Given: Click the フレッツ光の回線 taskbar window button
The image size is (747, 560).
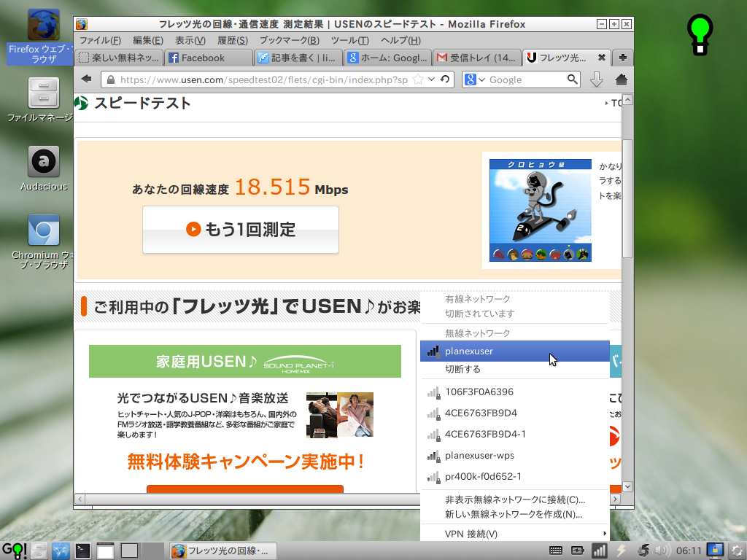Looking at the screenshot, I should point(223,551).
